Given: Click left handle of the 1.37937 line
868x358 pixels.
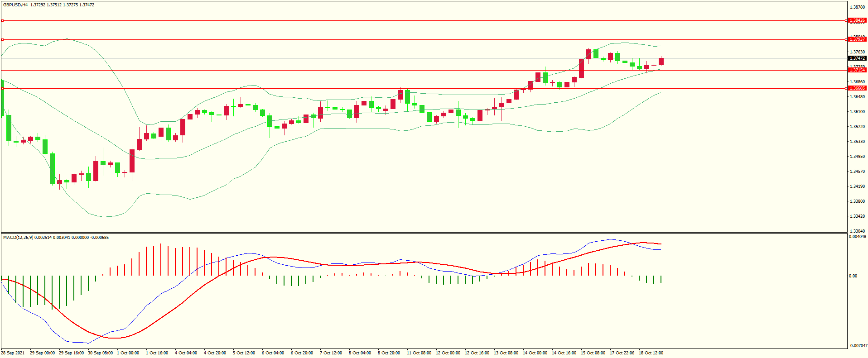Looking at the screenshot, I should 2,39.
